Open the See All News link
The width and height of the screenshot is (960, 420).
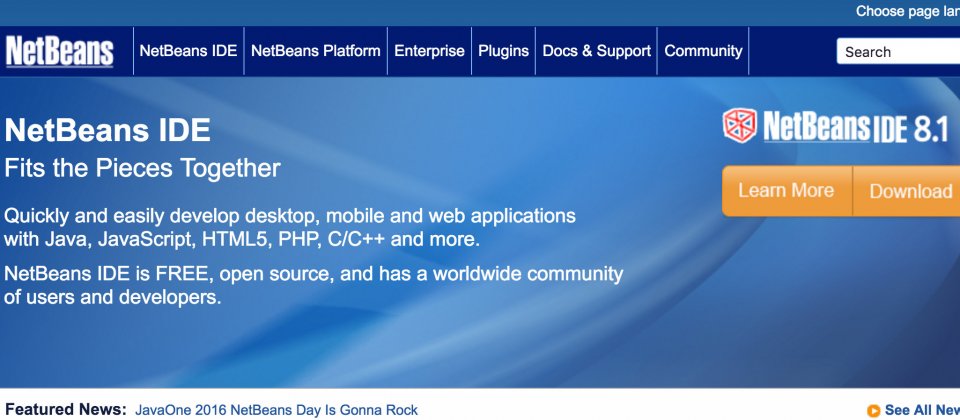(x=922, y=410)
